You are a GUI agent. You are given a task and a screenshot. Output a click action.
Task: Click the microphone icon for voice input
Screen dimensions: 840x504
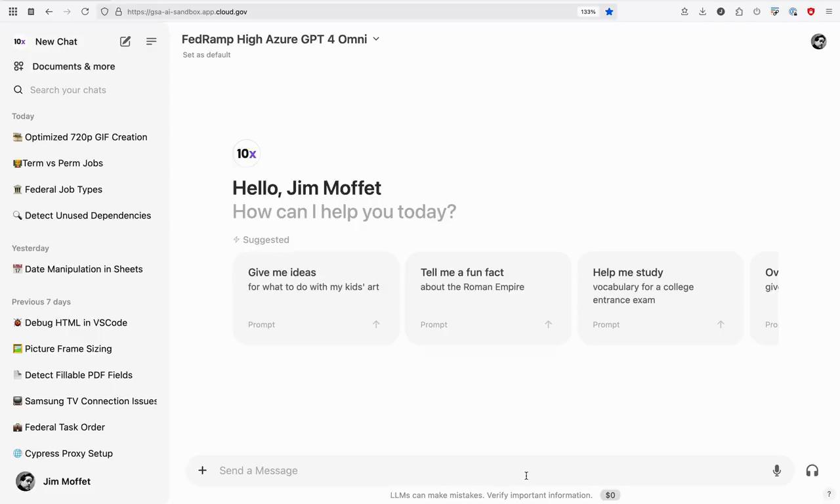tap(776, 471)
